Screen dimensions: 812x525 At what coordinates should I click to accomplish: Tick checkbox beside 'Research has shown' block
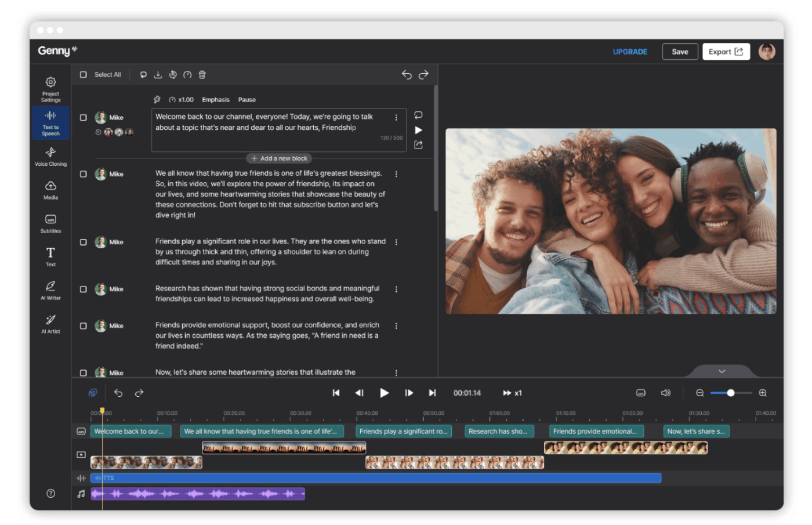[x=84, y=289]
